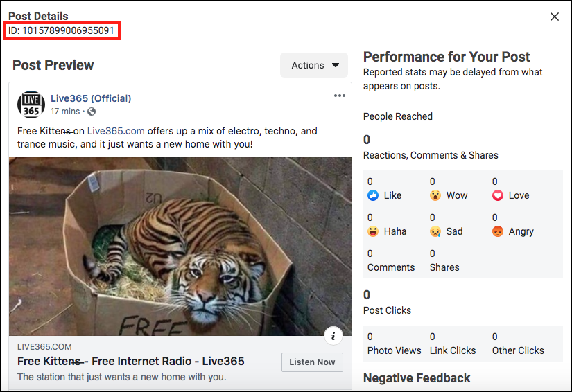
Task: Click the Angry reaction icon
Action: tap(498, 231)
